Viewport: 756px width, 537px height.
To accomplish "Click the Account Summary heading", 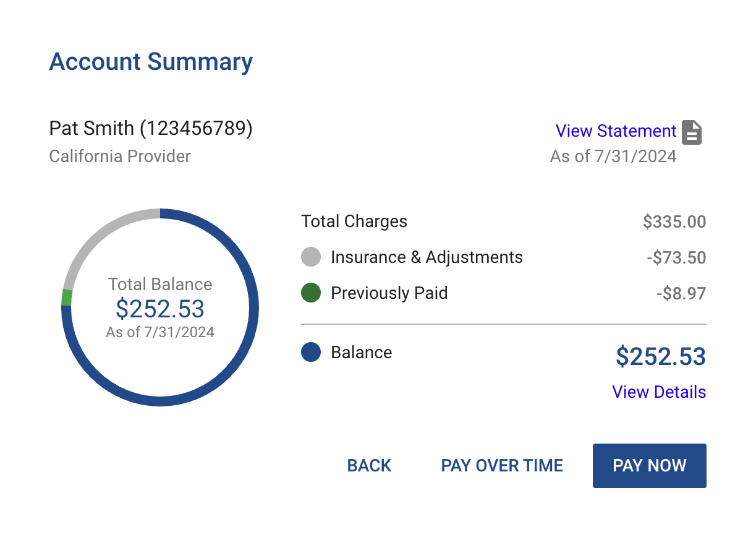I will [x=151, y=61].
